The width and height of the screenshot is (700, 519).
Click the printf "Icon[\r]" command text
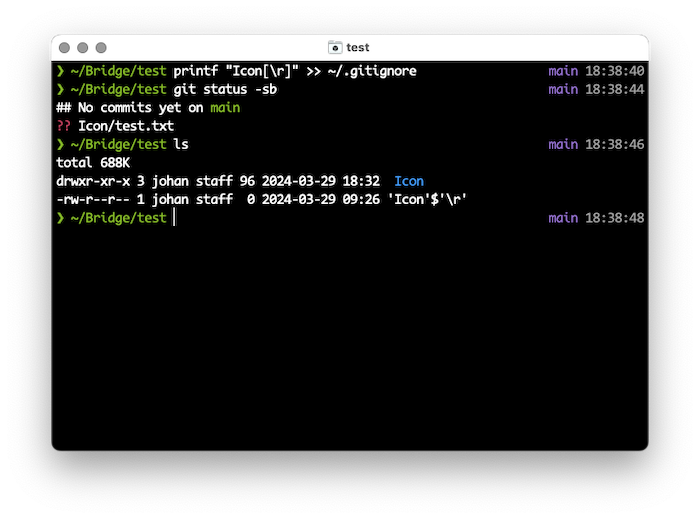click(236, 71)
